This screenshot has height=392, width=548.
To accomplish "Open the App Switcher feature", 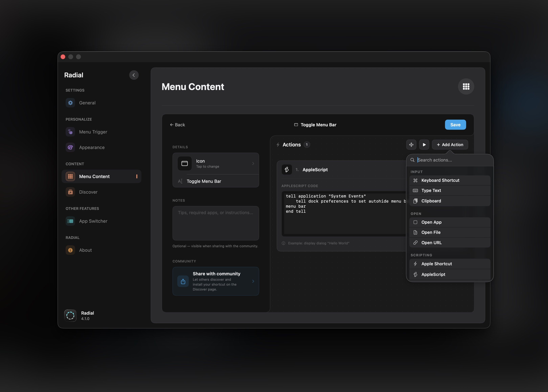I will (93, 221).
